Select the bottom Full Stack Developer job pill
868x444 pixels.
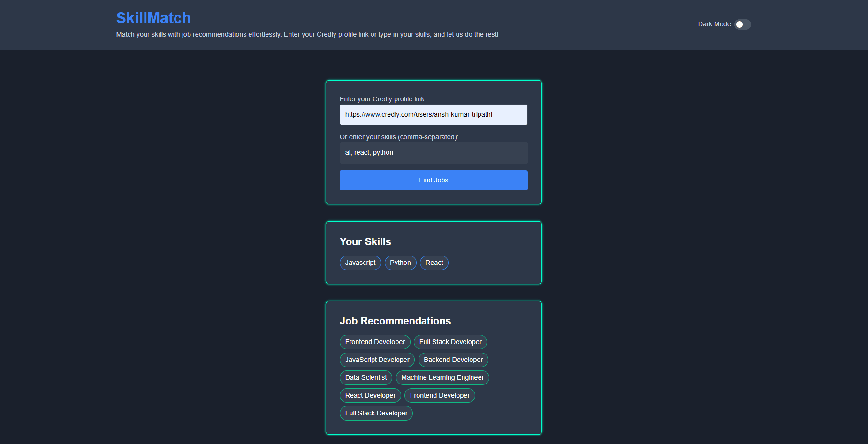(375, 413)
